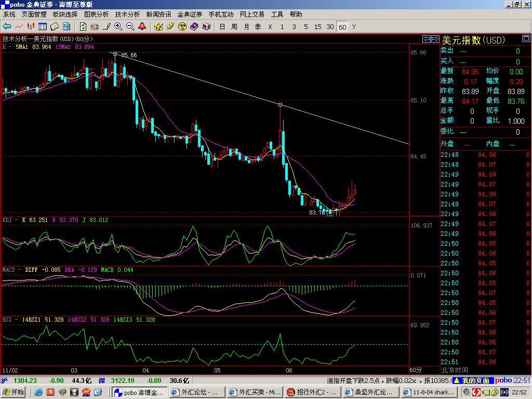Viewport: 532px width, 399px height.
Task: Switch to the daily (日) period
Action: coord(222,26)
